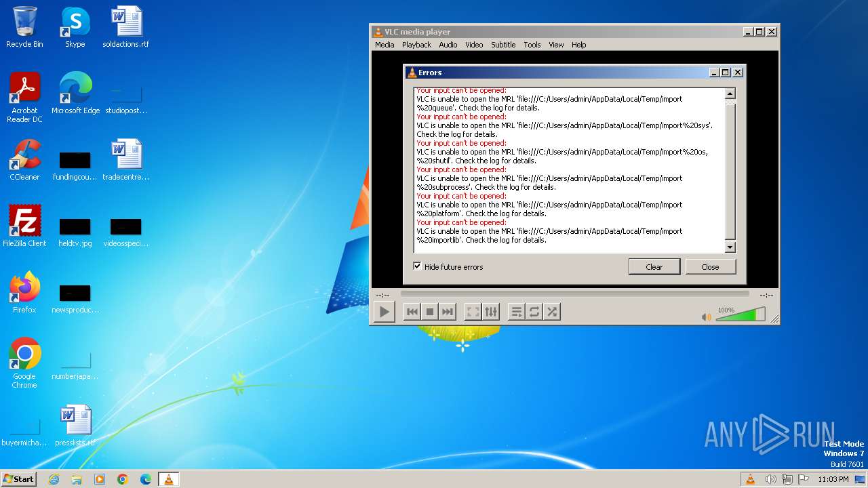Click elapsed time label in VLC
This screenshot has height=488, width=868.
382,295
